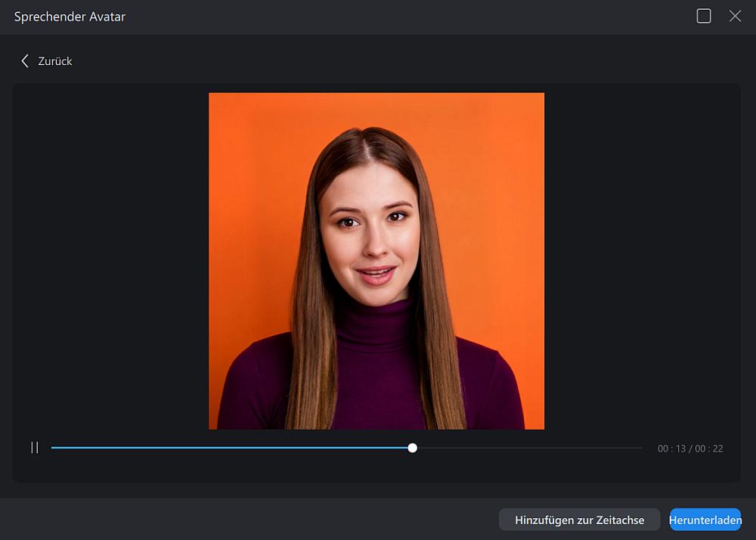The height and width of the screenshot is (540, 756).
Task: Click the Sprechender Avatar title text
Action: click(70, 17)
